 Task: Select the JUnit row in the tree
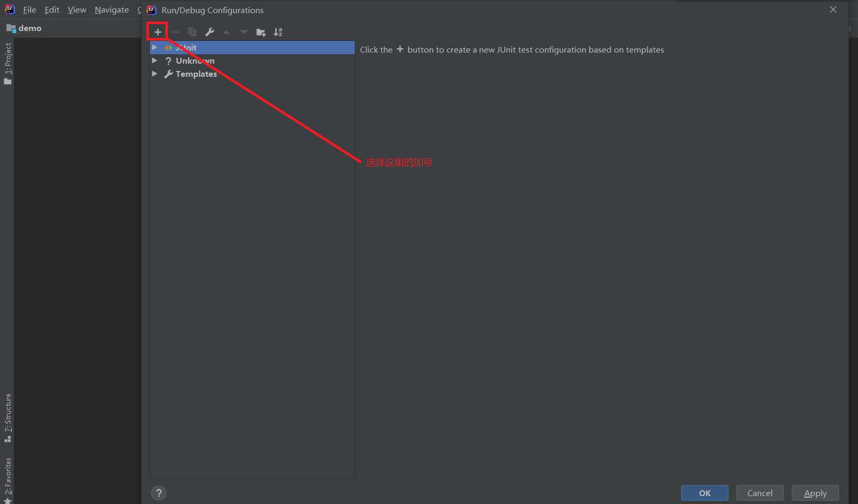tap(252, 47)
